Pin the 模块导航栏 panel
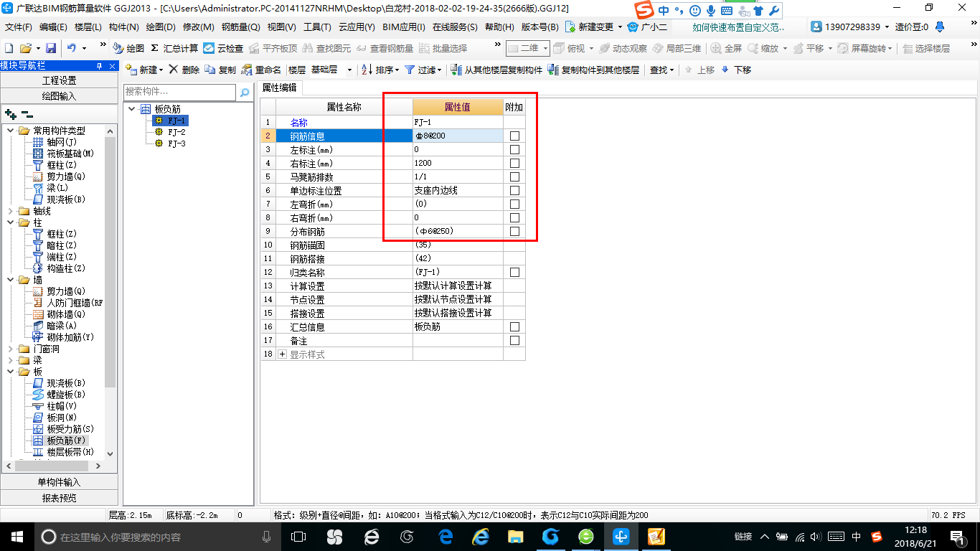The width and height of the screenshot is (980, 551). click(x=99, y=66)
